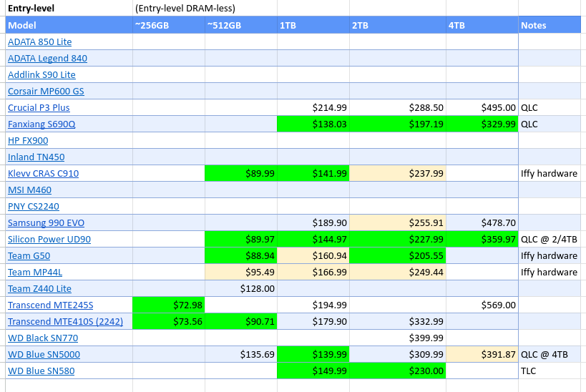Select the QLC @ 2/4TB note
Screen dimensions: 586x392
(x=550, y=239)
